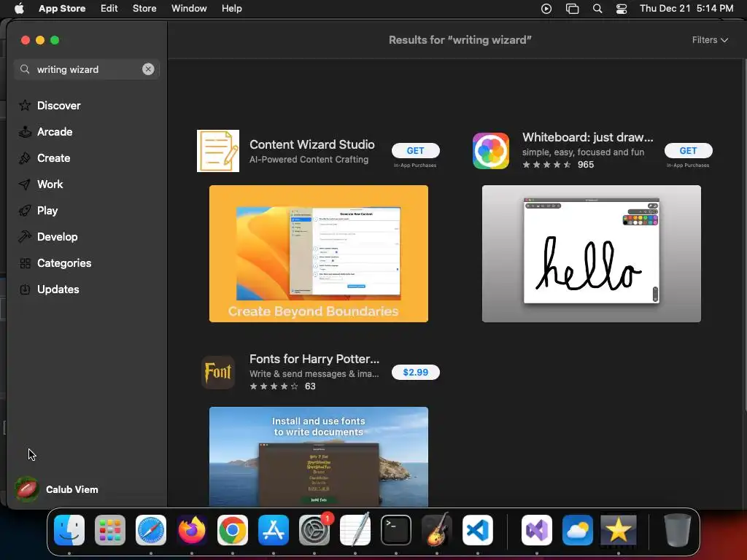Get Content Wizard Studio app

click(x=415, y=150)
